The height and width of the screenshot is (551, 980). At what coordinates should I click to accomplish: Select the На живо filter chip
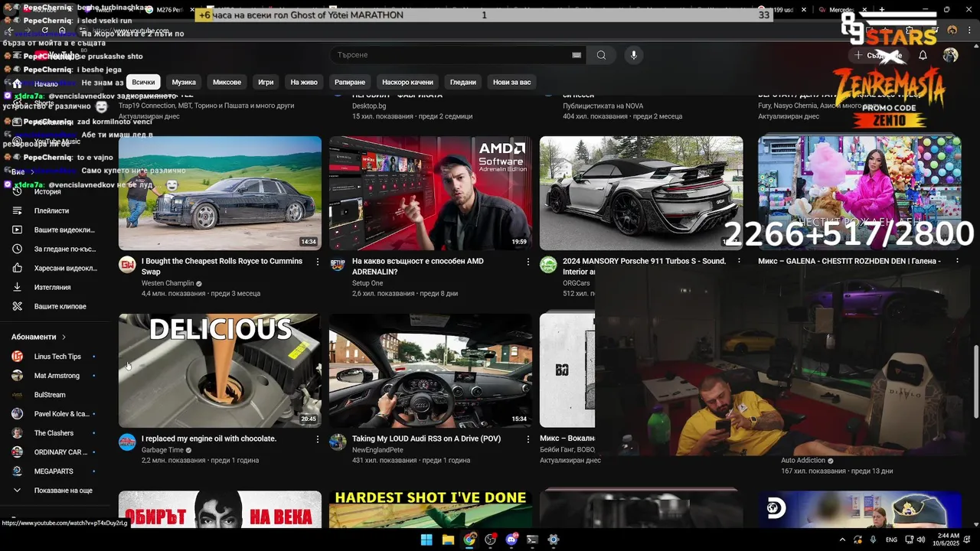click(x=304, y=82)
